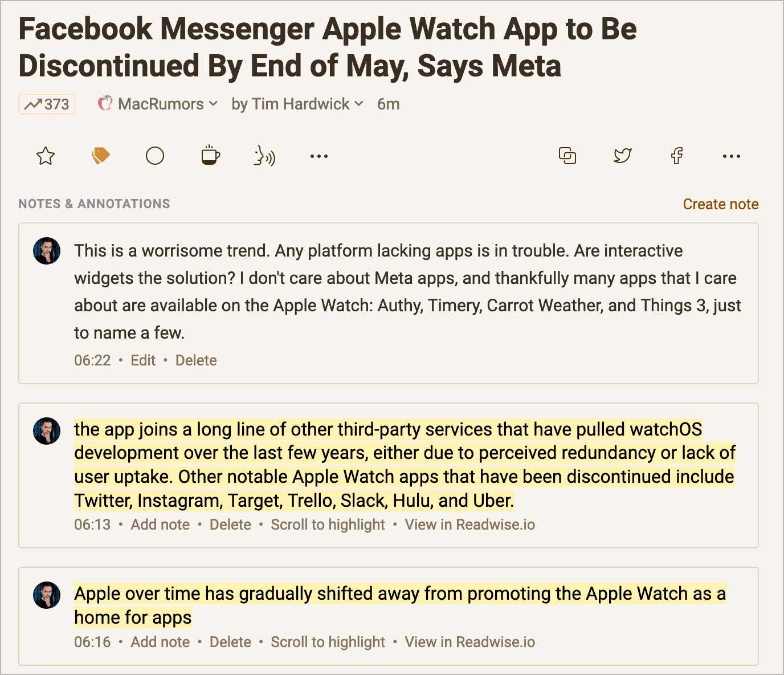Add note to the 06:16 highlight

pyautogui.click(x=160, y=642)
